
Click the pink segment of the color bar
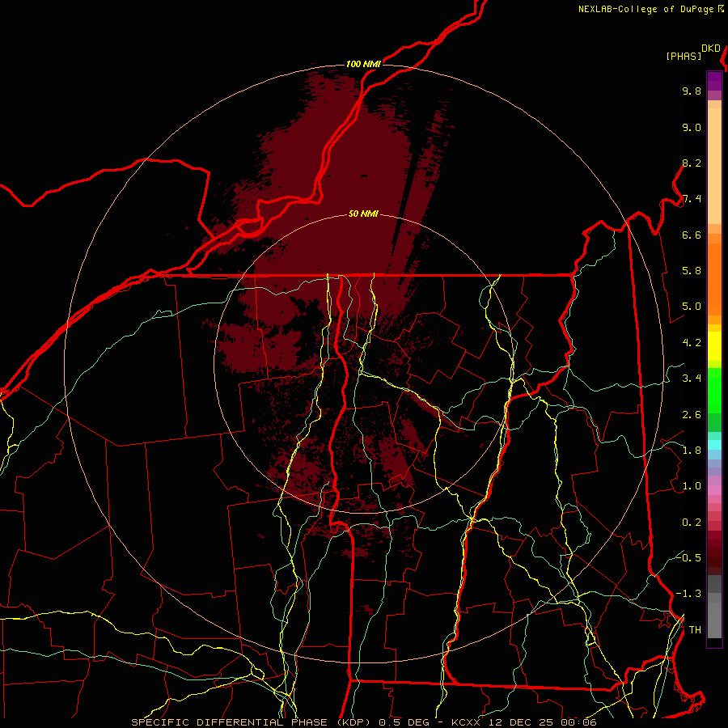[714, 490]
